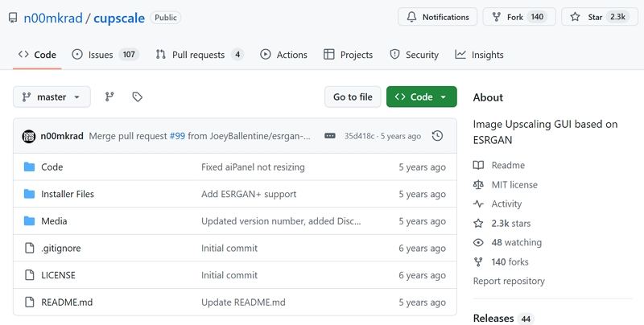Open the .gitignore file
Viewport: 644px width, 325px height.
pos(61,249)
